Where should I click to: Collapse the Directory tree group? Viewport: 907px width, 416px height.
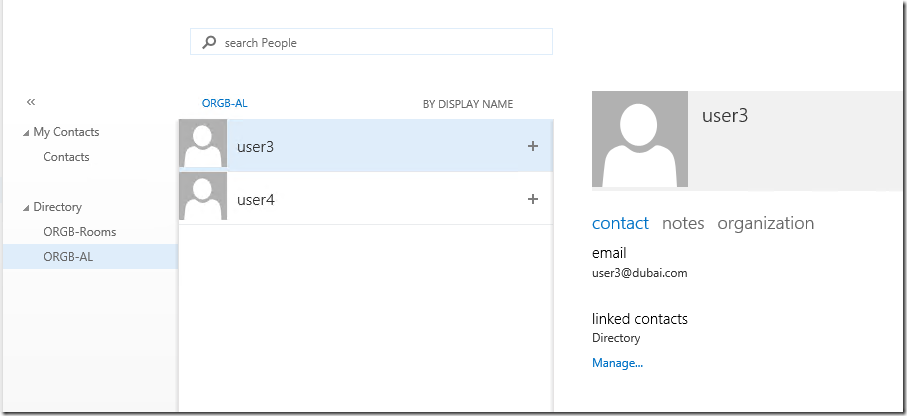(x=25, y=208)
